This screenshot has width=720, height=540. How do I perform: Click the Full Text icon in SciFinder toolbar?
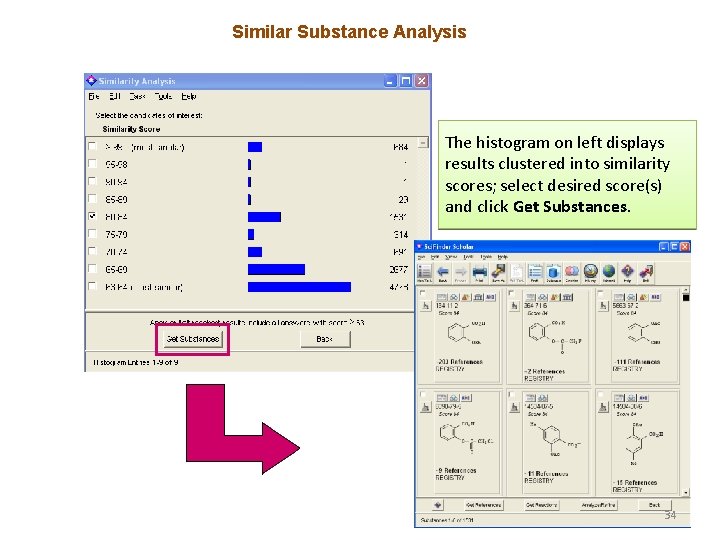click(517, 272)
